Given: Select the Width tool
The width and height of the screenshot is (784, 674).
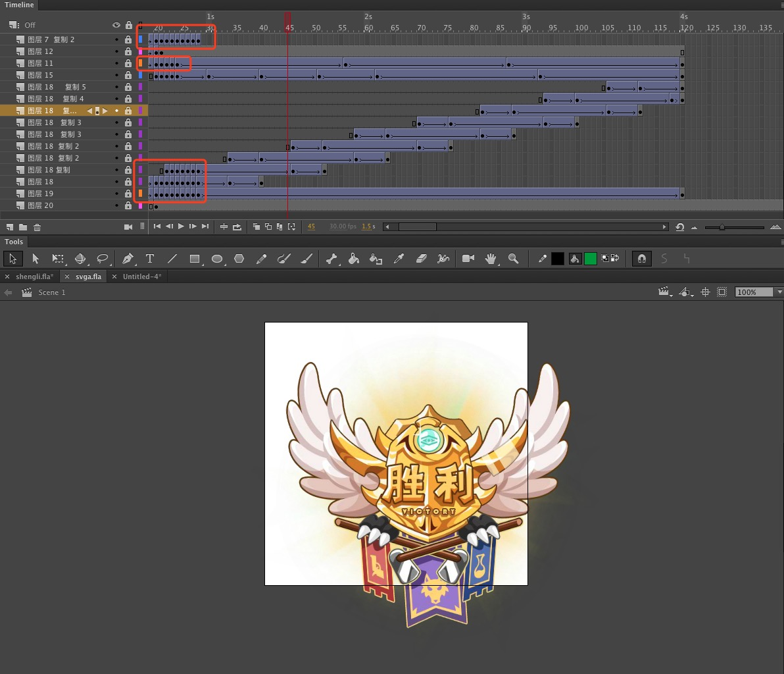Looking at the screenshot, I should tap(443, 259).
